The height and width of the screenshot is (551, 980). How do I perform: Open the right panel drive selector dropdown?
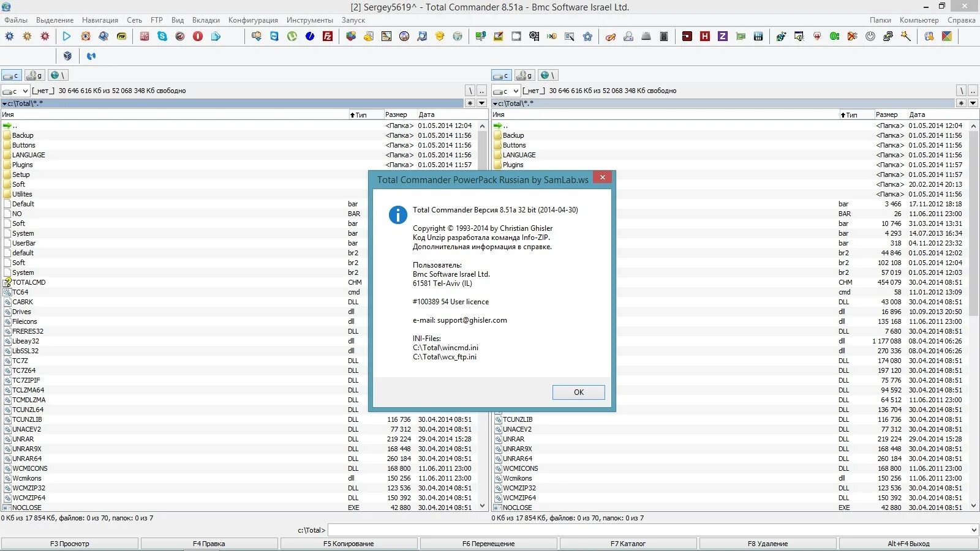click(x=506, y=91)
